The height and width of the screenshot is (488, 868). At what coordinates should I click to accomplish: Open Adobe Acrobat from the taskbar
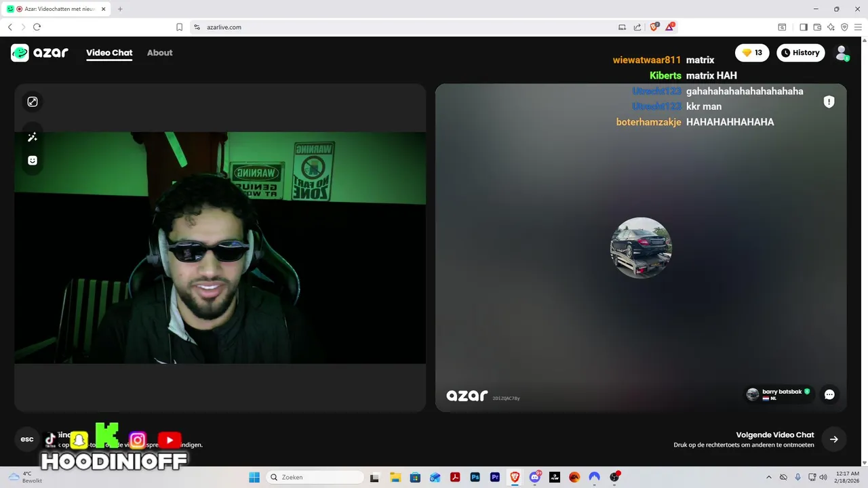tap(455, 477)
